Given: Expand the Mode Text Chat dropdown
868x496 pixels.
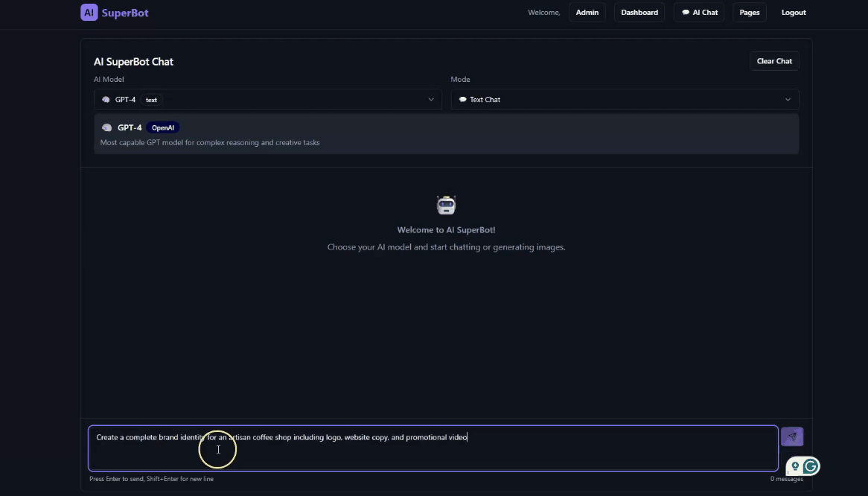Looking at the screenshot, I should (625, 100).
